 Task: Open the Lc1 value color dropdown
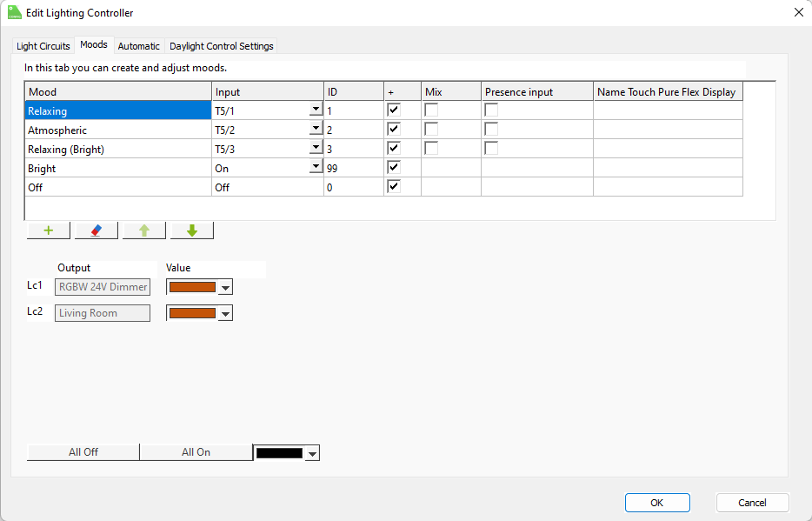225,288
